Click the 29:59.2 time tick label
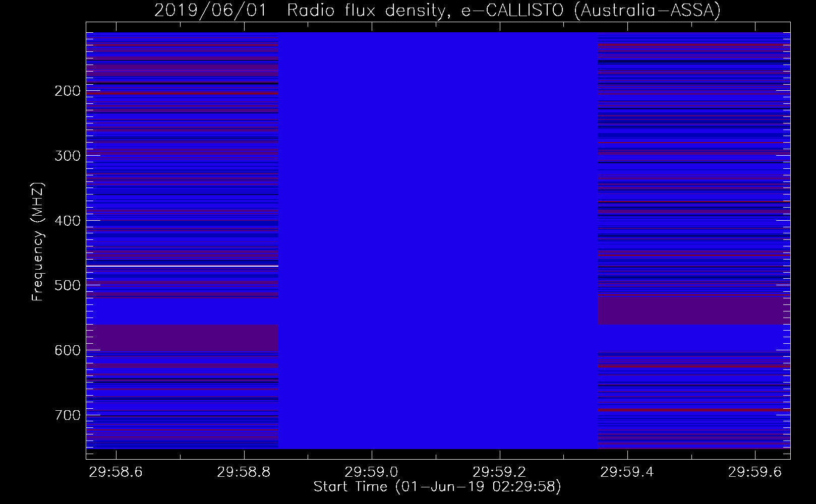Image resolution: width=816 pixels, height=504 pixels. pos(499,472)
